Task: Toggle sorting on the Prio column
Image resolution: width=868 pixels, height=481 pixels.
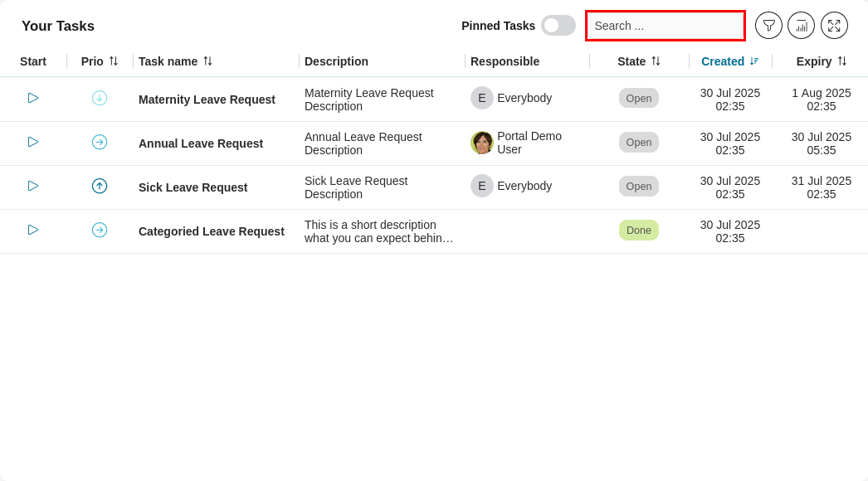Action: (x=115, y=61)
